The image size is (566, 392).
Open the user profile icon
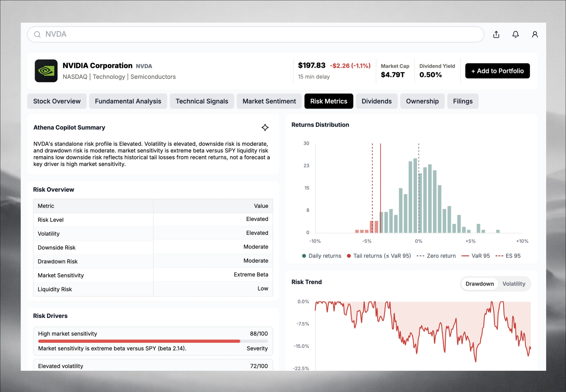(x=535, y=34)
